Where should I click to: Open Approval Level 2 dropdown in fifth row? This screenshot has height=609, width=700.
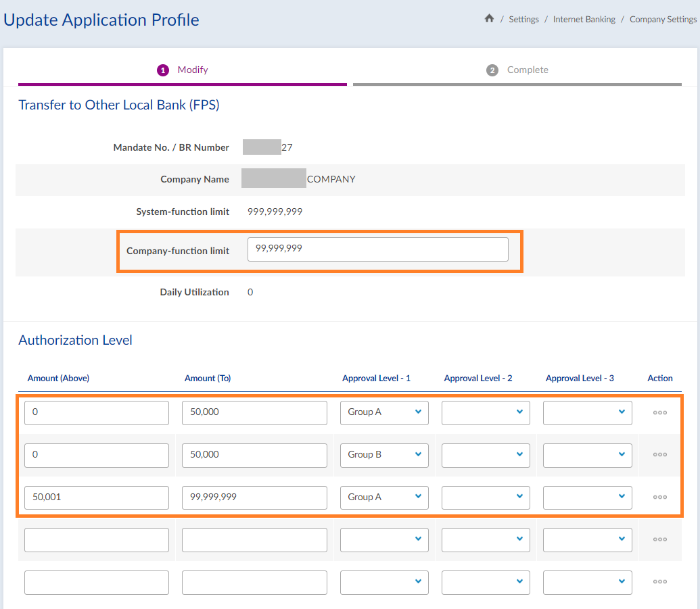pos(486,582)
